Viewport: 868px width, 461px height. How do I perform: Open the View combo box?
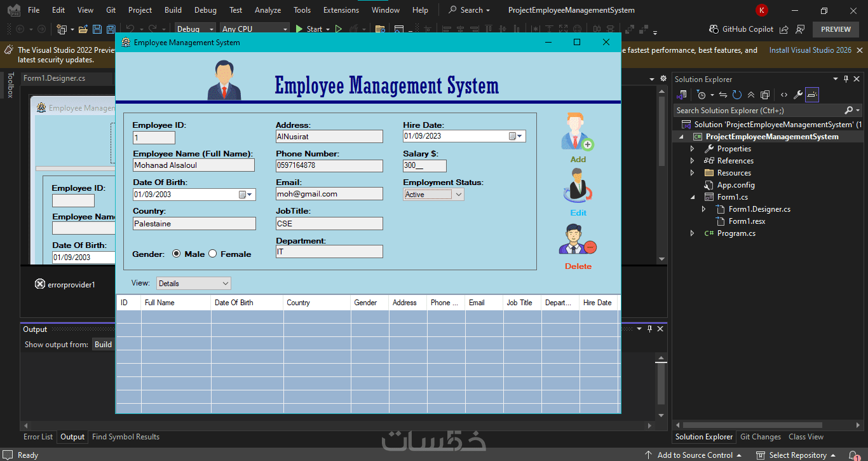[x=225, y=284]
